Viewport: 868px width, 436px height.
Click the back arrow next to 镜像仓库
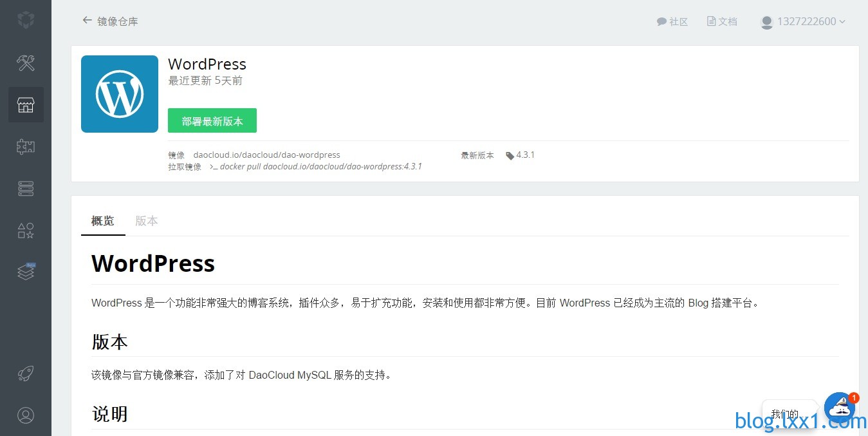point(87,21)
